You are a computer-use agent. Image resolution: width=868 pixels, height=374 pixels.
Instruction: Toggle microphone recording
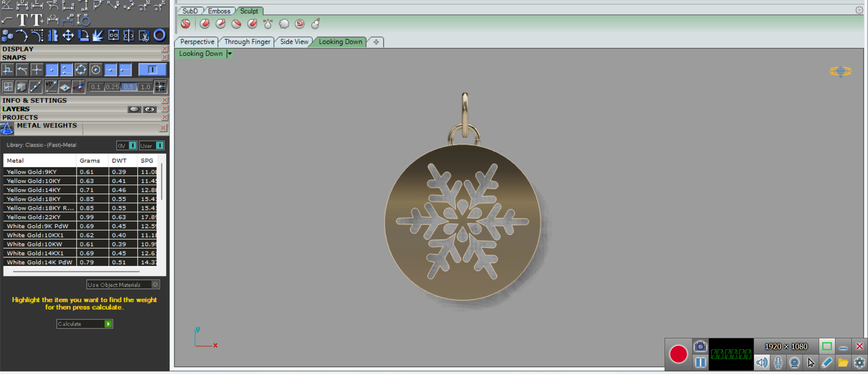coord(778,362)
